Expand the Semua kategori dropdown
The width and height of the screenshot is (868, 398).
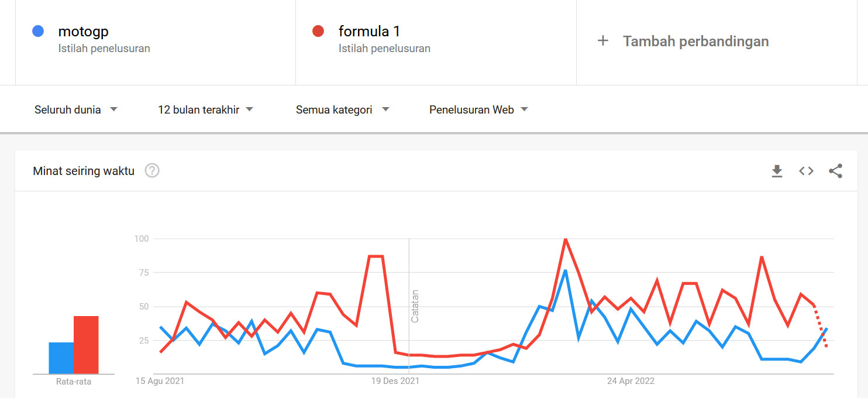tap(342, 109)
